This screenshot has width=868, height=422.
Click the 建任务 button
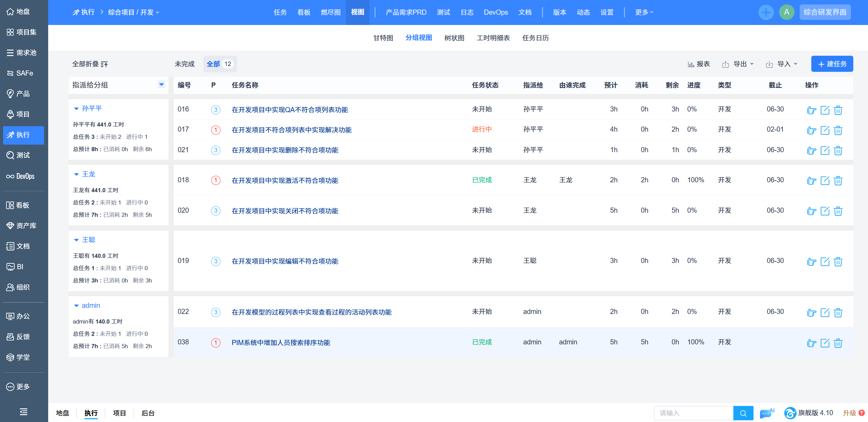pyautogui.click(x=832, y=64)
